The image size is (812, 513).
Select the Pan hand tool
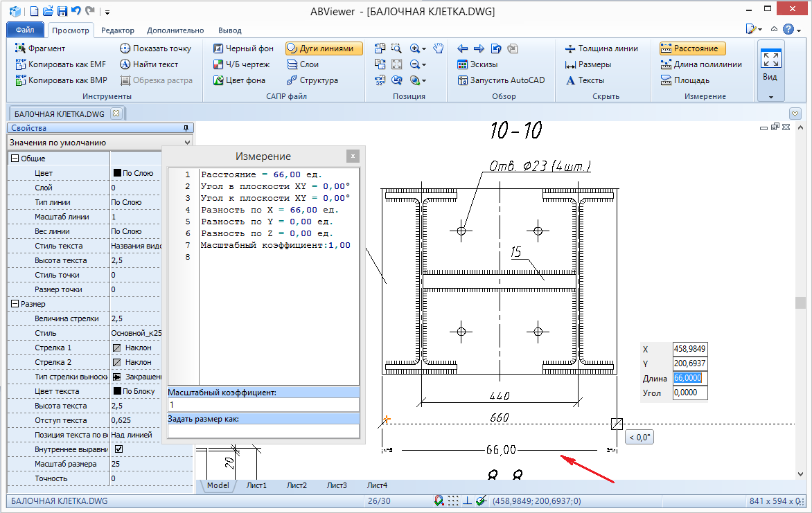(x=438, y=48)
